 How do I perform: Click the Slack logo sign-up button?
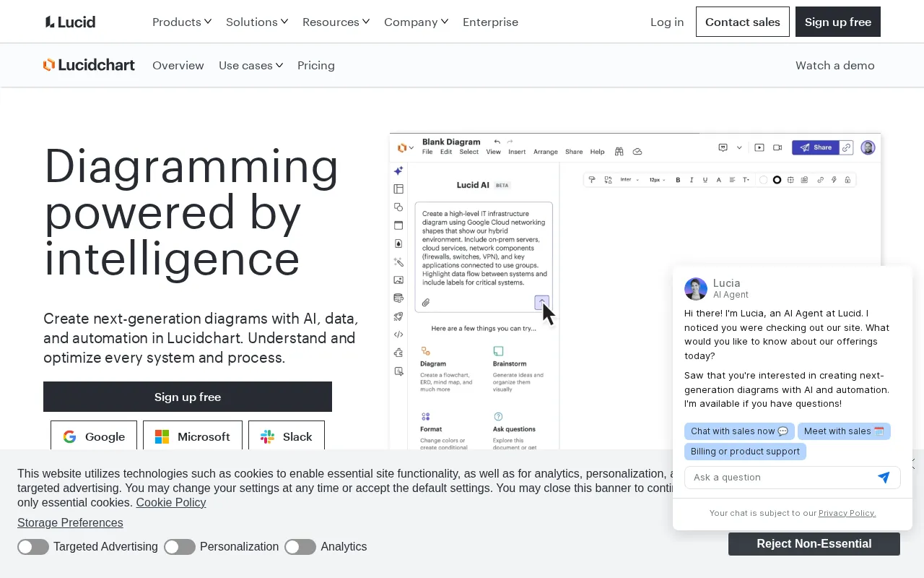(x=287, y=436)
